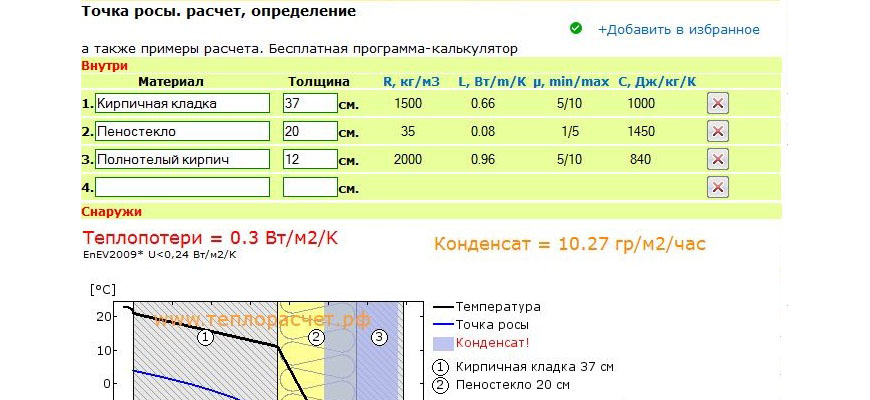Click the red X on empty row 4
The width and height of the screenshot is (870, 400).
pyautogui.click(x=717, y=187)
